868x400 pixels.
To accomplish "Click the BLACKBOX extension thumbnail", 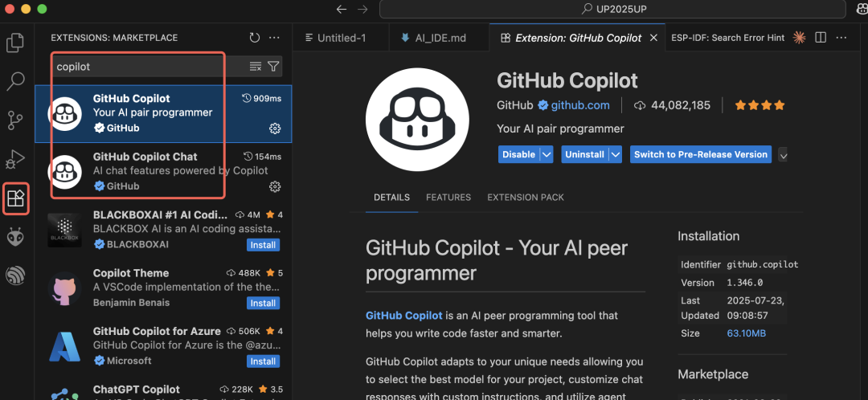I will coord(65,230).
